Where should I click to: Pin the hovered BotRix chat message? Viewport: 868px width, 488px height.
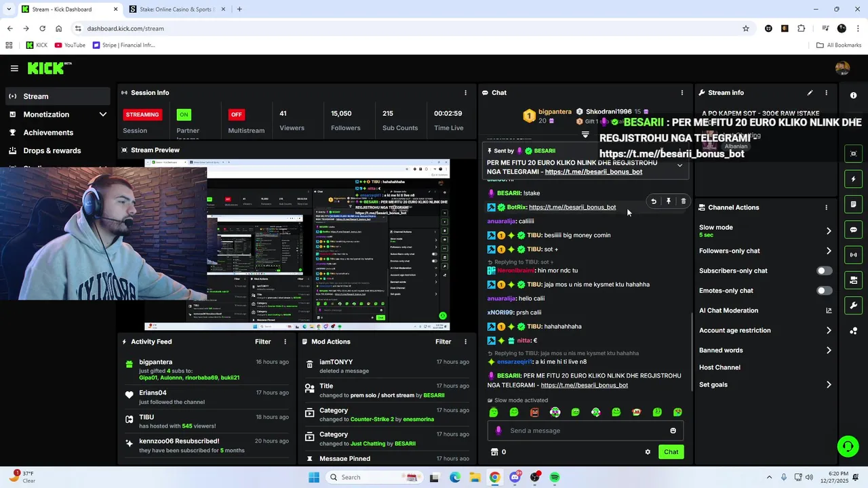coord(669,201)
